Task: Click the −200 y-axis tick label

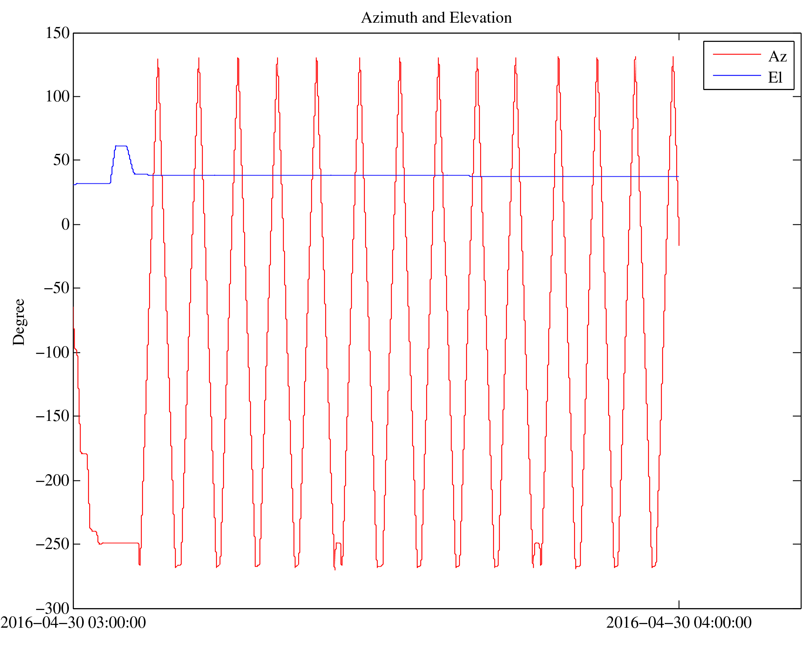Action: click(52, 480)
